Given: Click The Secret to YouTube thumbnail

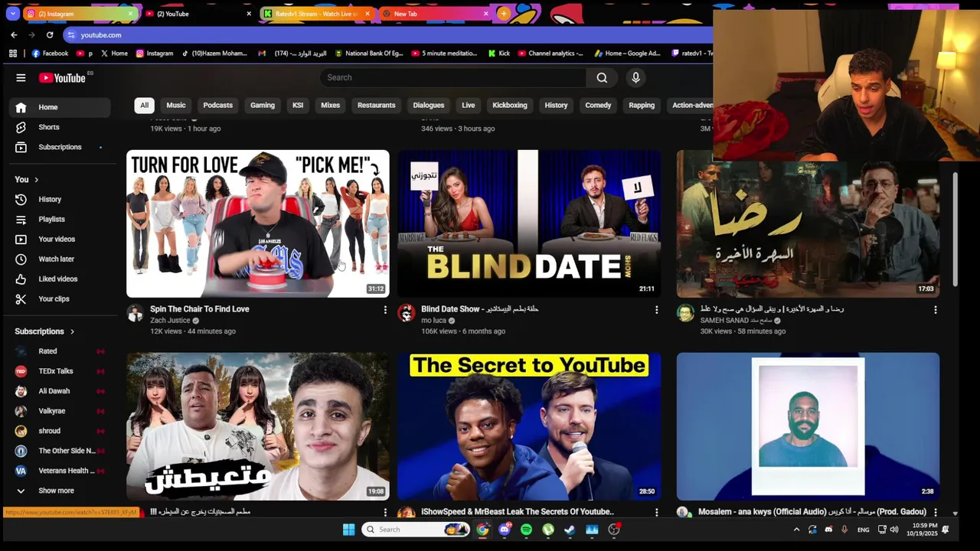Looking at the screenshot, I should coord(529,426).
